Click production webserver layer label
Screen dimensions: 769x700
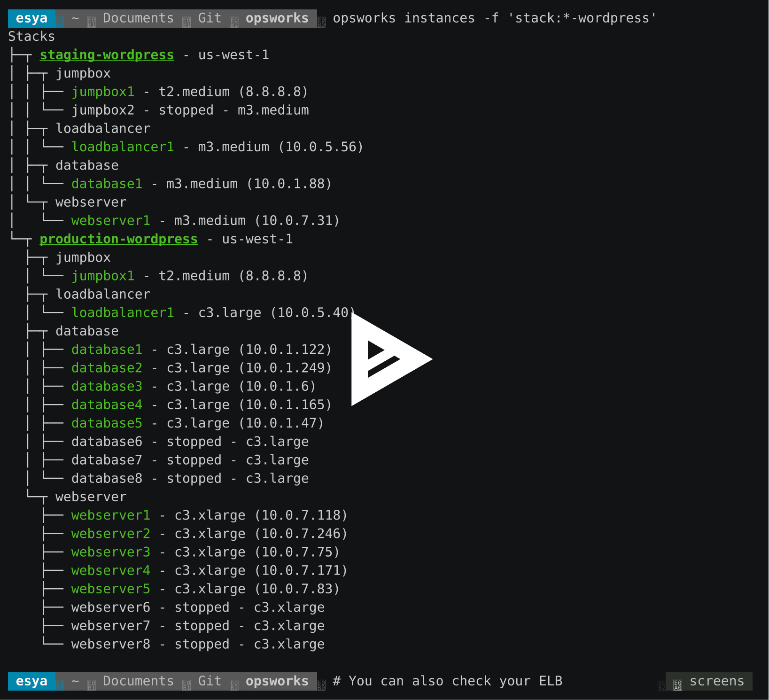(x=91, y=497)
